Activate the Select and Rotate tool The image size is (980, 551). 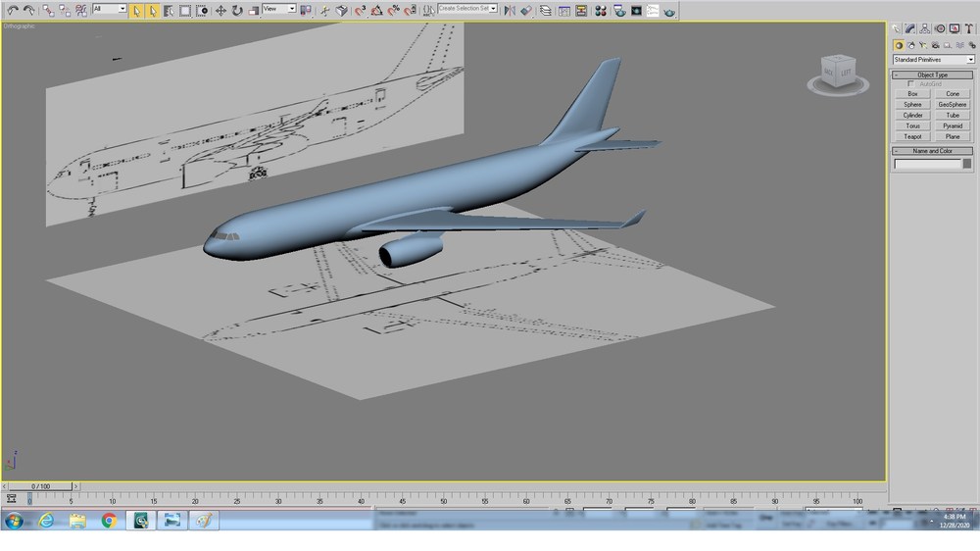click(x=237, y=11)
